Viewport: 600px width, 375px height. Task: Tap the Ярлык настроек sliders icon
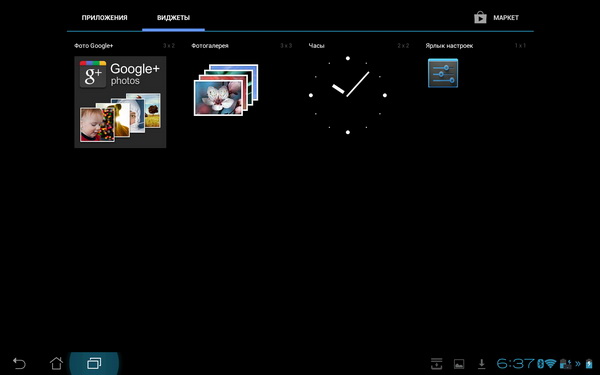pos(443,73)
